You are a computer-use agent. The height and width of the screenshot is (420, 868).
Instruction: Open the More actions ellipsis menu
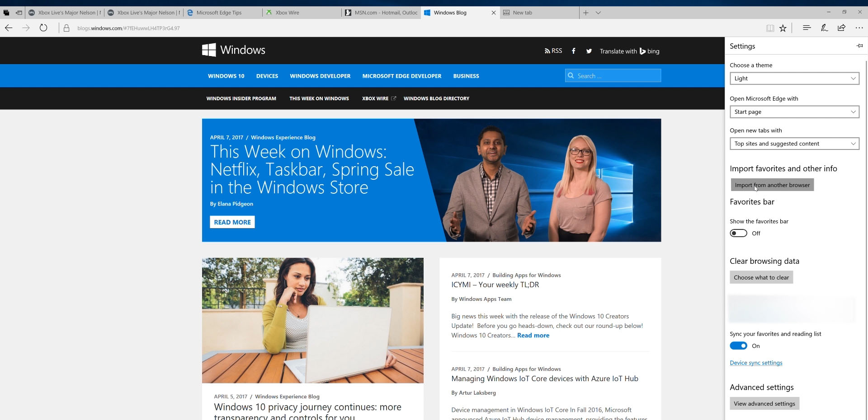(x=859, y=28)
